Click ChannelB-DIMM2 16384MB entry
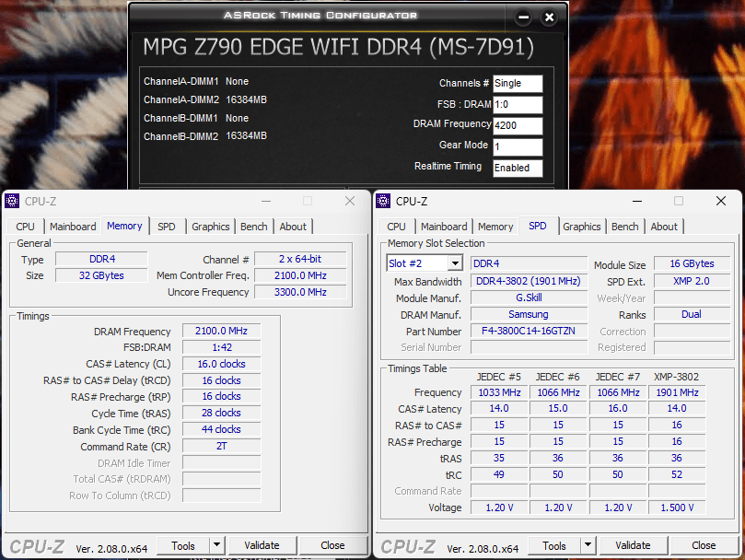The width and height of the screenshot is (745, 560). [205, 136]
